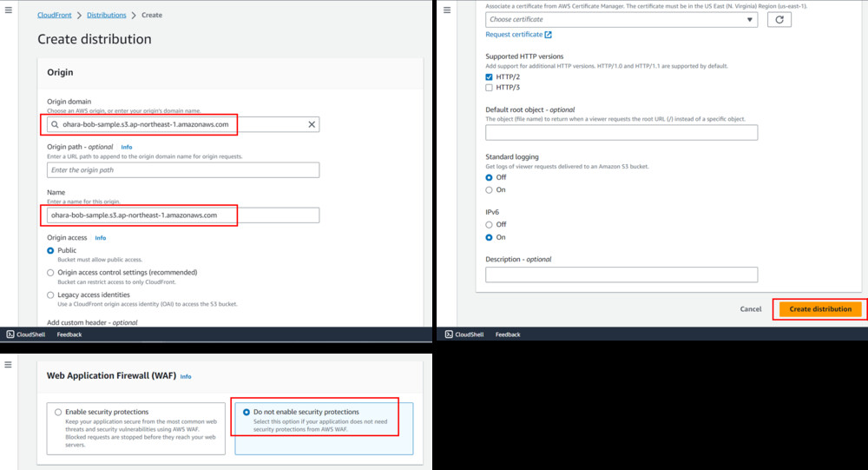Click the 'Create distribution' page heading
The width and height of the screenshot is (868, 470).
pyautogui.click(x=95, y=39)
